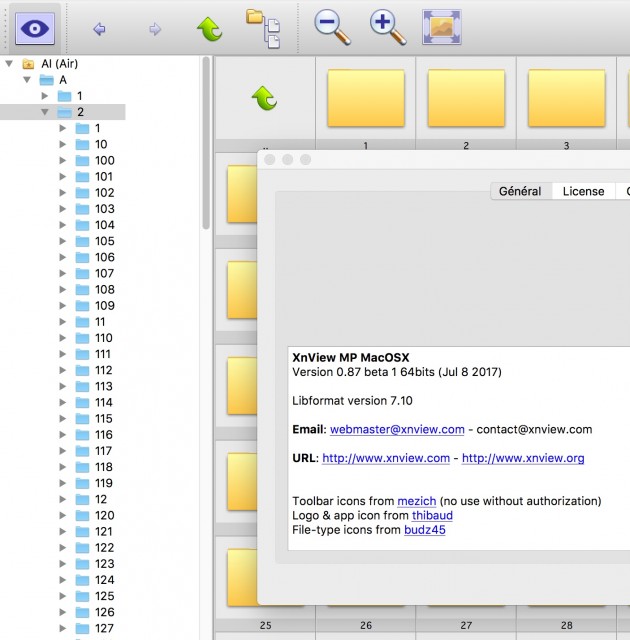Collapse the AI (Air) tree root
This screenshot has width=630, height=640.
point(9,64)
